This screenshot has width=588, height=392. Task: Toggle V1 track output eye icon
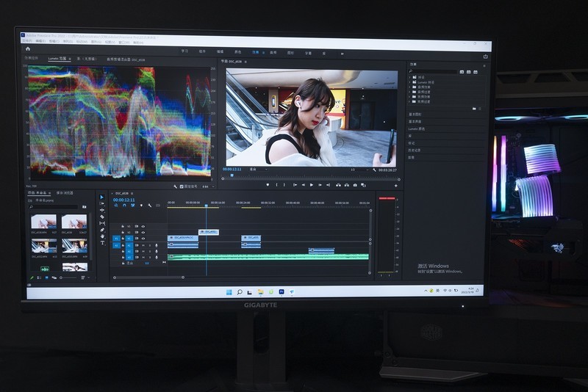tap(143, 239)
